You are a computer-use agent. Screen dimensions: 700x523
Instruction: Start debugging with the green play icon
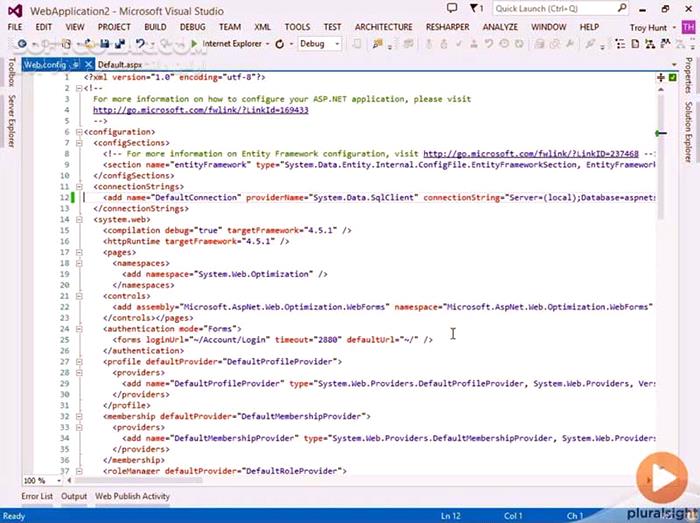click(194, 44)
